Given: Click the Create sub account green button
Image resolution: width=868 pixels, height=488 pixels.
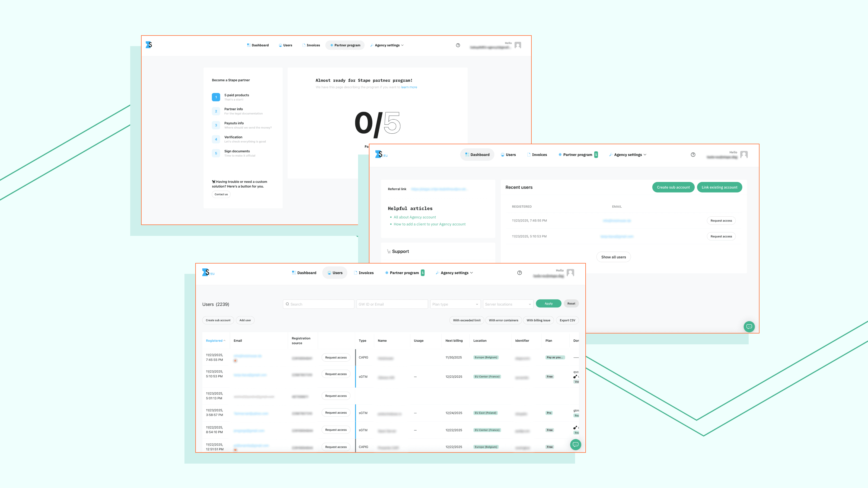Looking at the screenshot, I should 673,187.
